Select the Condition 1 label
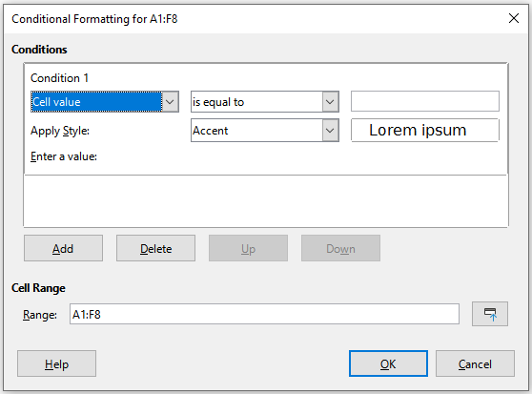Viewport: 532px width, 394px height. [x=59, y=78]
